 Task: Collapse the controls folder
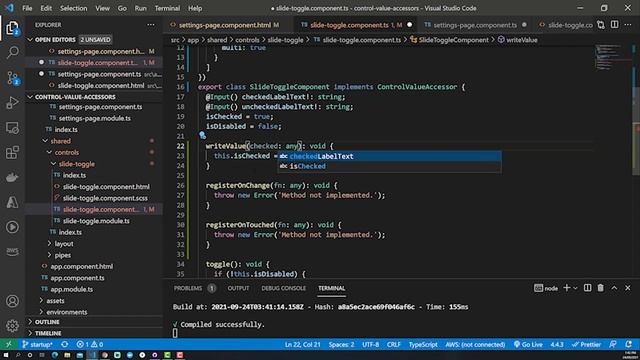[x=49, y=152]
